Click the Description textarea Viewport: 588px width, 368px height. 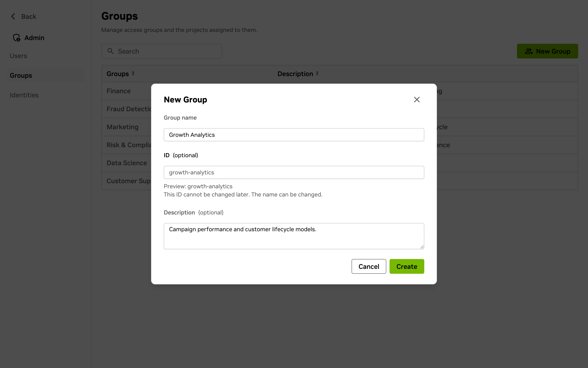pos(294,236)
